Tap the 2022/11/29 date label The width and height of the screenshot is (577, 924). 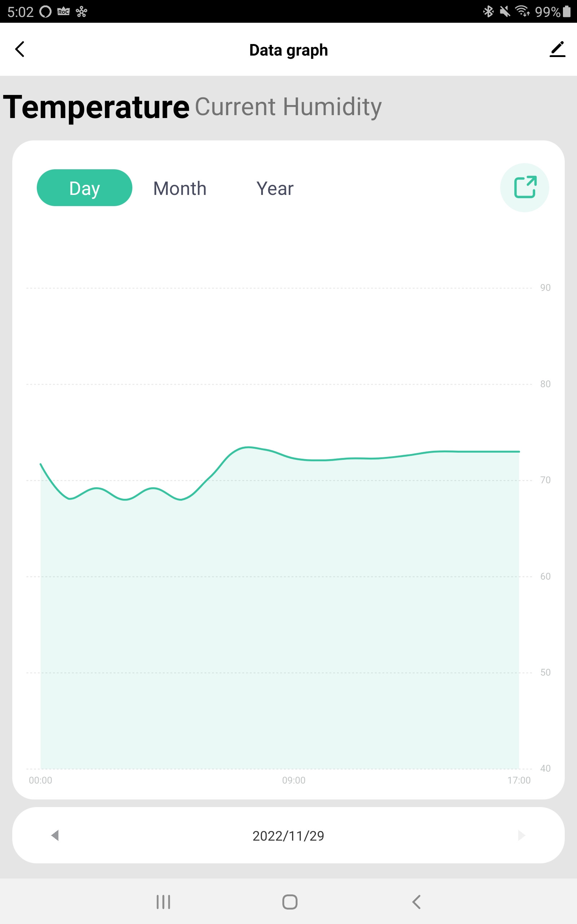pyautogui.click(x=288, y=836)
